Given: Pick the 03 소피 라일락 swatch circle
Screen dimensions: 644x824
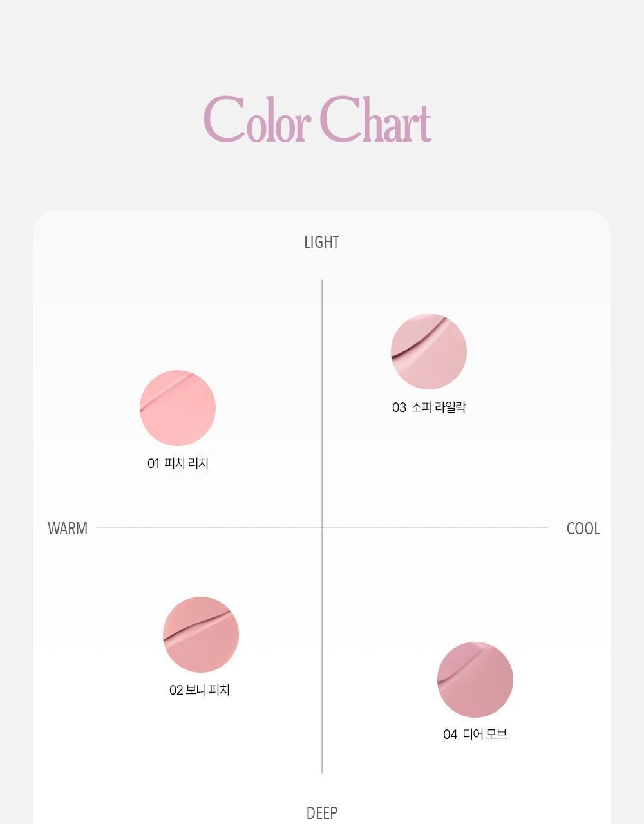Looking at the screenshot, I should click(x=429, y=351).
